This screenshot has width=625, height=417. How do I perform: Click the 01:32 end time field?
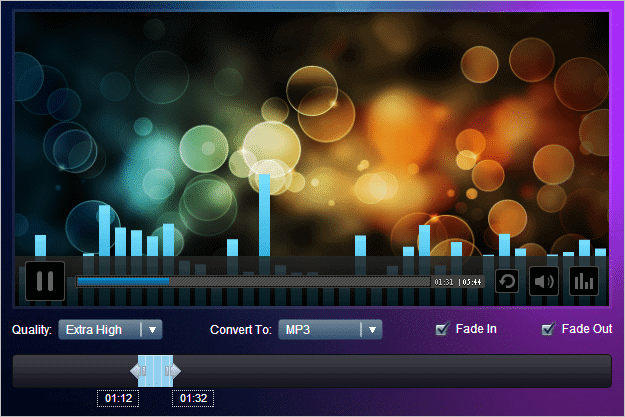coord(193,398)
